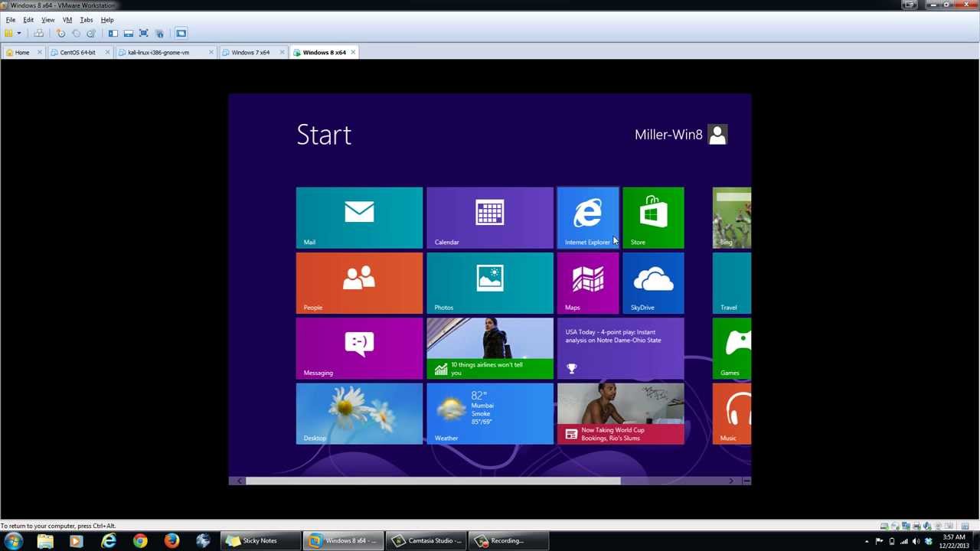The image size is (980, 551).
Task: Enter full screen mode toolbar icon
Action: click(x=144, y=34)
